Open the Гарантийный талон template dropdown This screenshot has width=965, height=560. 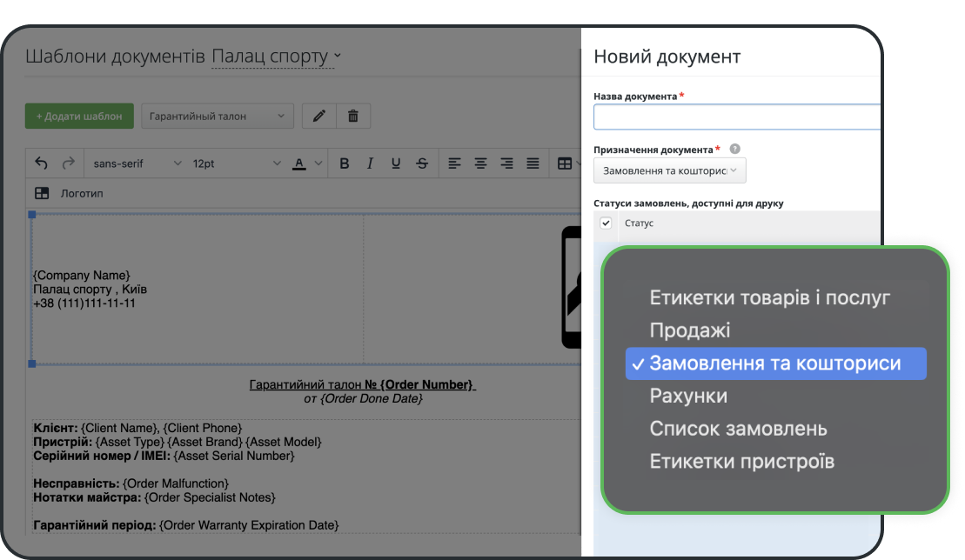coord(217,116)
